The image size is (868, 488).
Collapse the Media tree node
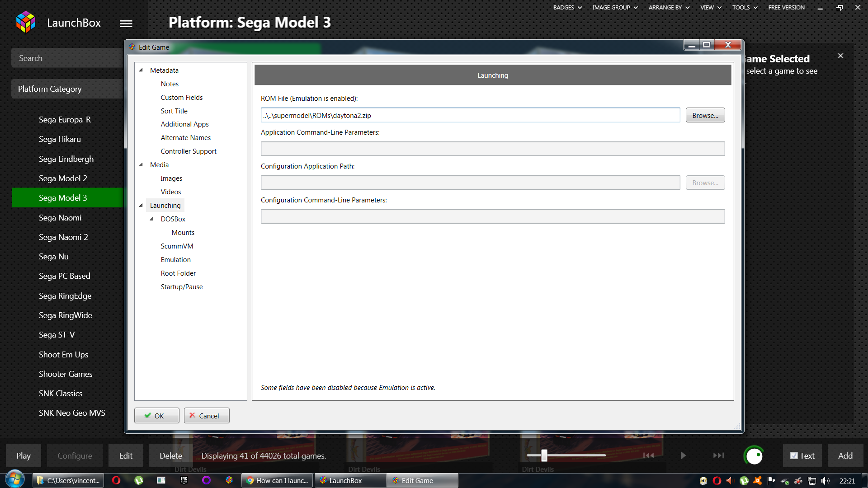(x=141, y=164)
